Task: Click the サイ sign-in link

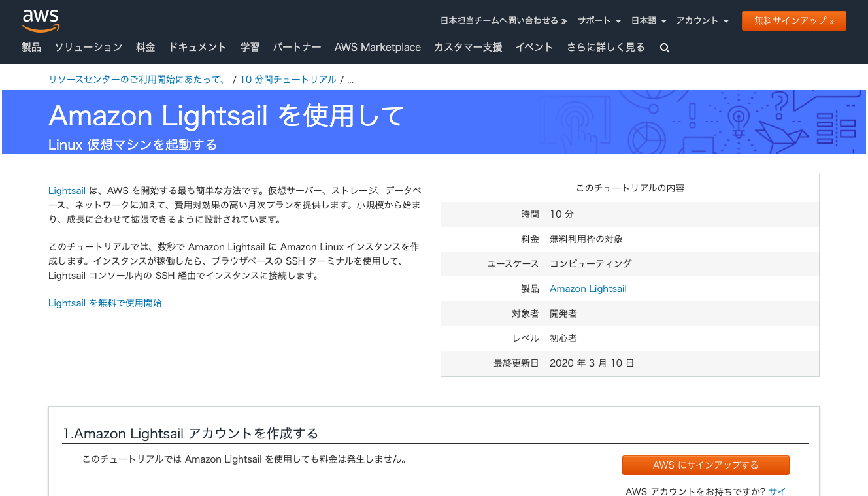Action: (x=778, y=491)
